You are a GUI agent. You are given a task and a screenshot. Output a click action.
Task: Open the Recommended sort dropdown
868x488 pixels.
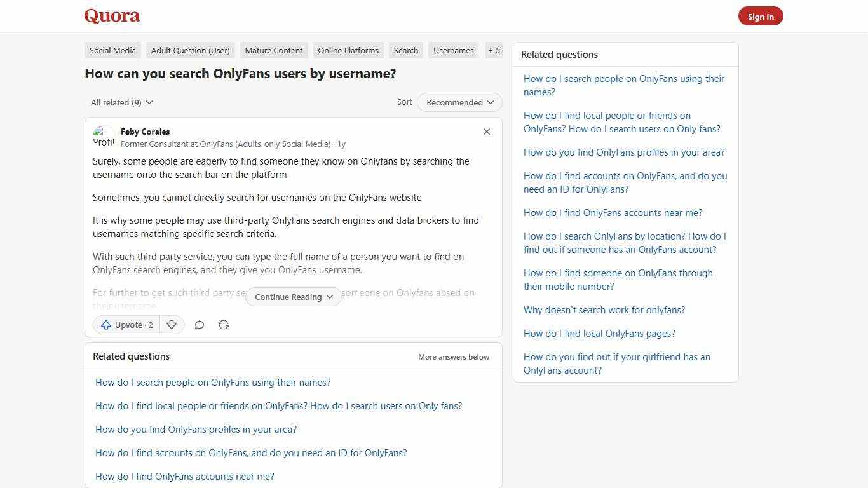(459, 102)
